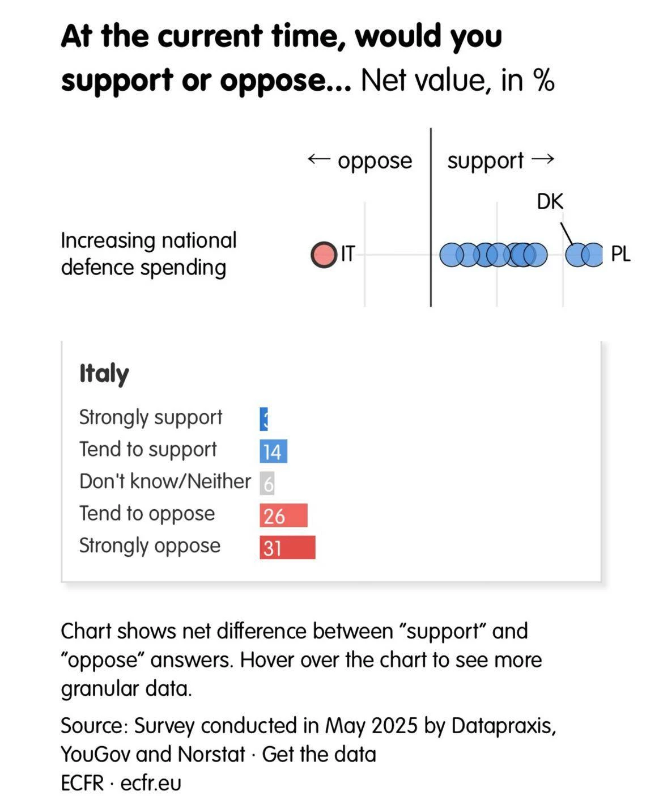
Task: Click the red Italy dot marker
Action: [324, 255]
